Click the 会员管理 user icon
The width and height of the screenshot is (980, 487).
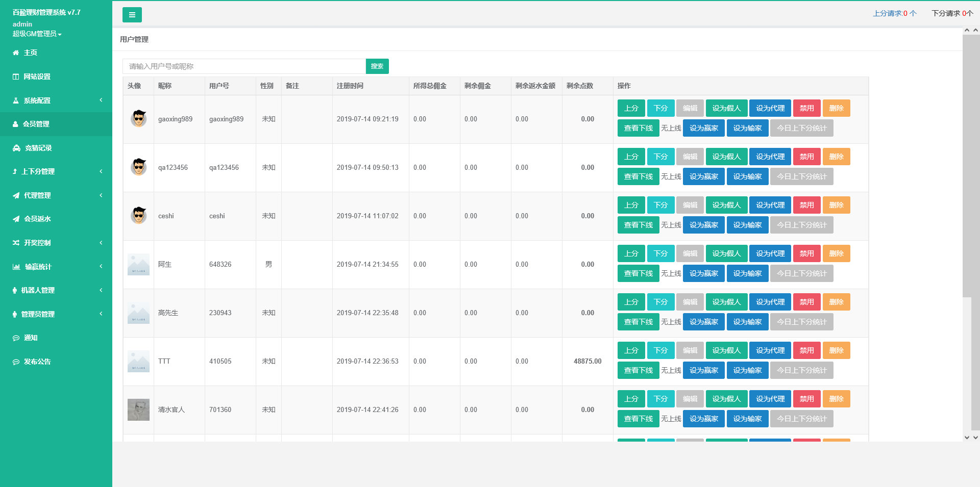point(16,124)
